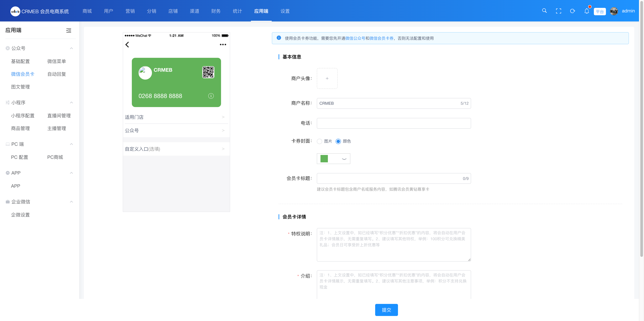644x321 pixels.
Task: Open 直播间管理 sidebar item
Action: click(59, 116)
